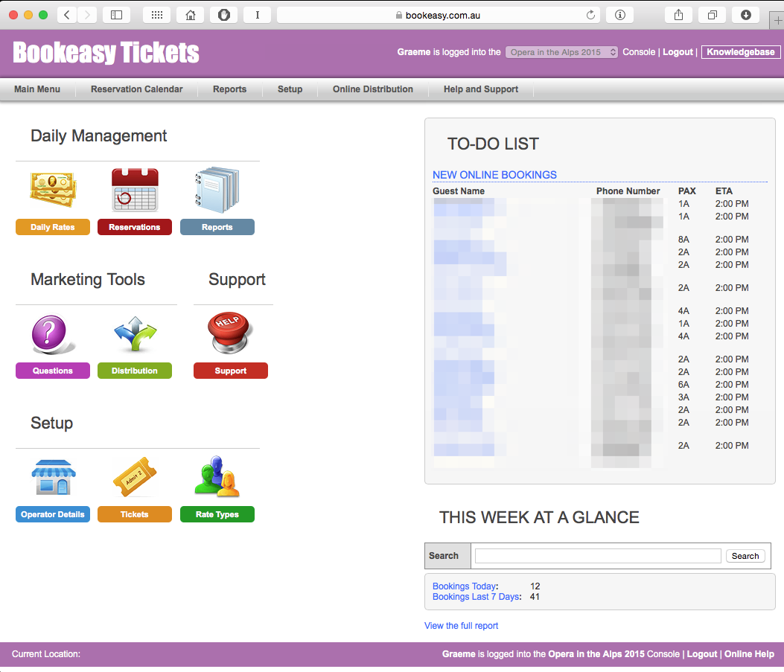Open the Tickets admit ticket icon
This screenshot has height=672, width=784.
click(x=135, y=477)
